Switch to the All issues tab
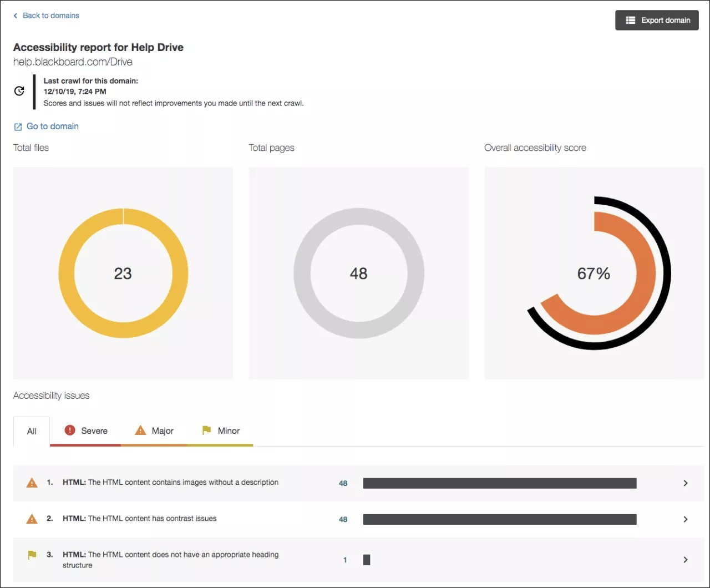The height and width of the screenshot is (588, 710). click(32, 432)
